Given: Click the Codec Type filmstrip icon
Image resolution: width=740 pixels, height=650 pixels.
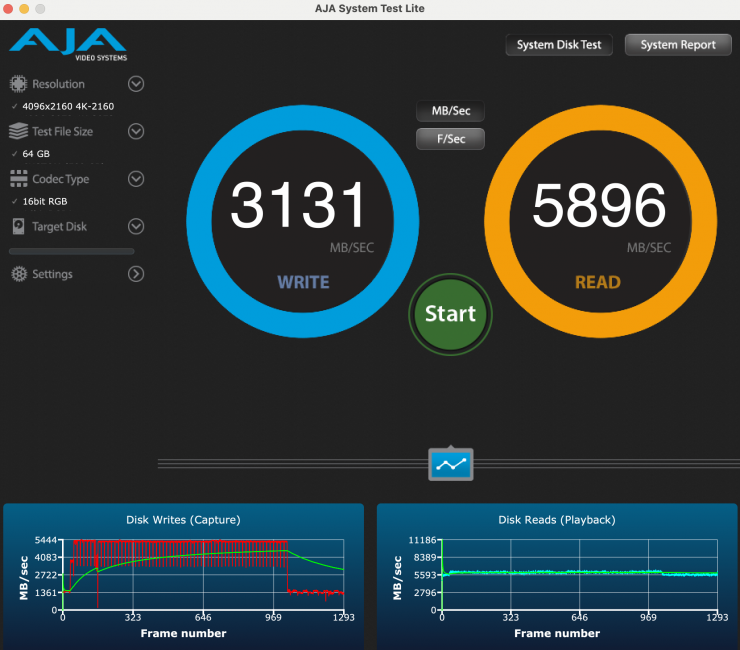Looking at the screenshot, I should [18, 179].
